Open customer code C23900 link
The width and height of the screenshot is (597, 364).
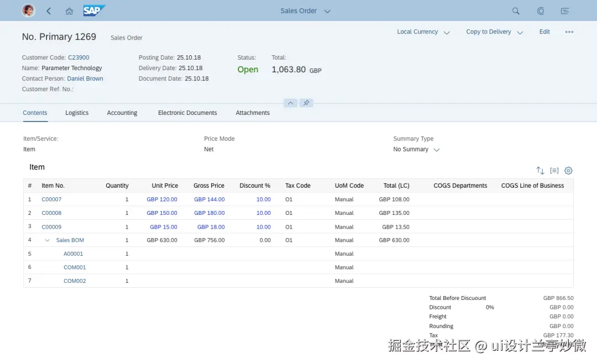point(78,57)
